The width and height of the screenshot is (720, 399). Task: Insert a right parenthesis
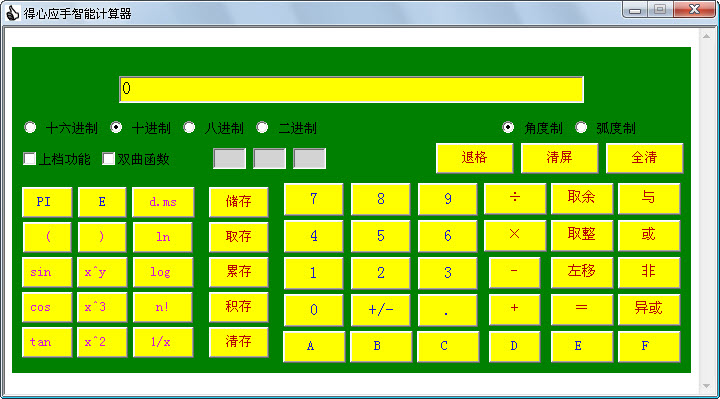pyautogui.click(x=101, y=237)
